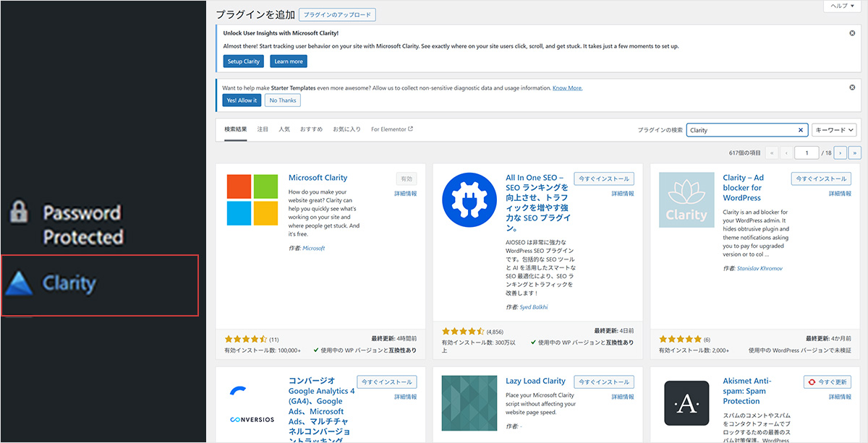Screen dimensions: 868x443
Task: Open 詳細情報 for the コンバージオ plugin
Action: [406, 397]
